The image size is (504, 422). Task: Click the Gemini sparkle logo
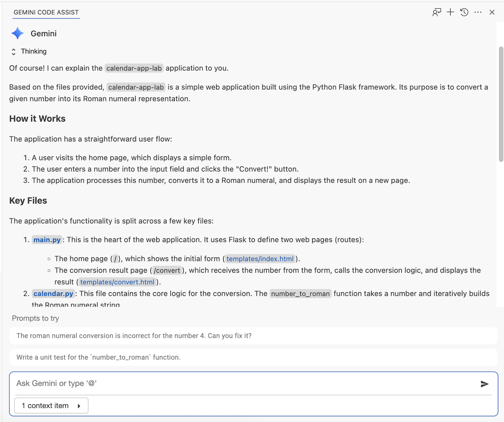(x=18, y=33)
